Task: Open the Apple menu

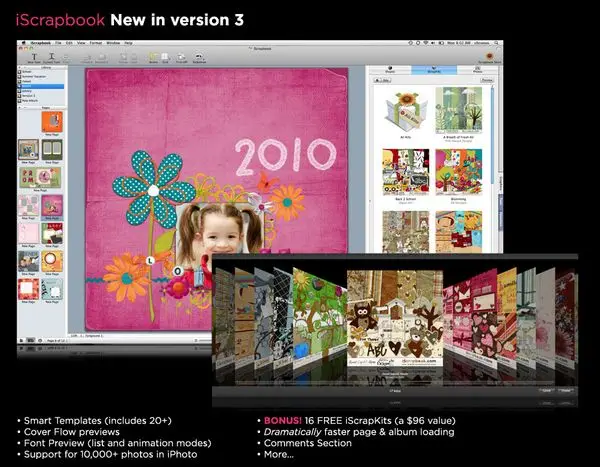Action: tap(24, 43)
